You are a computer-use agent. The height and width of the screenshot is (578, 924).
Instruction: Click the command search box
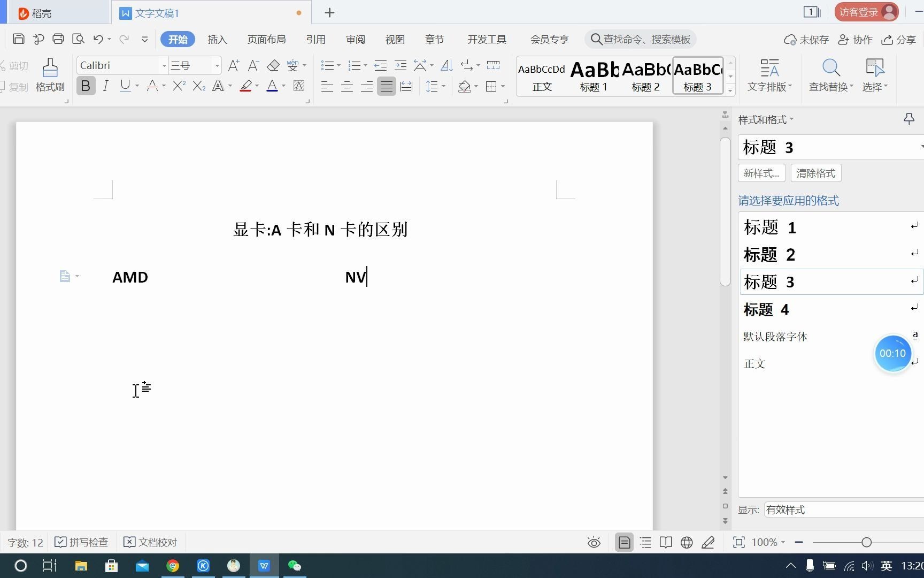640,39
